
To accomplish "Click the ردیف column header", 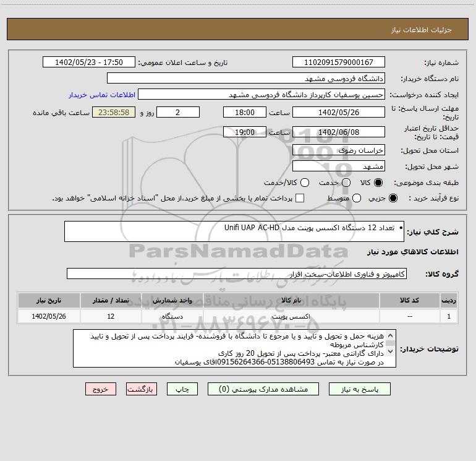I will [449, 301].
